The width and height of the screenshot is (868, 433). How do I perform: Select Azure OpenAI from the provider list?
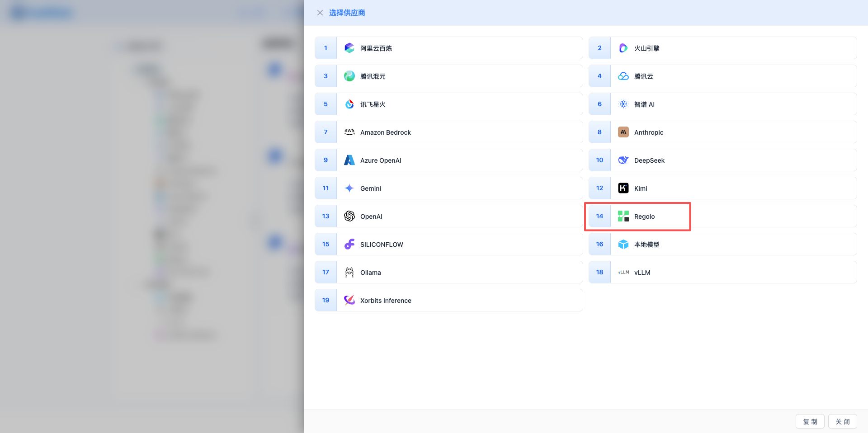[x=381, y=160]
